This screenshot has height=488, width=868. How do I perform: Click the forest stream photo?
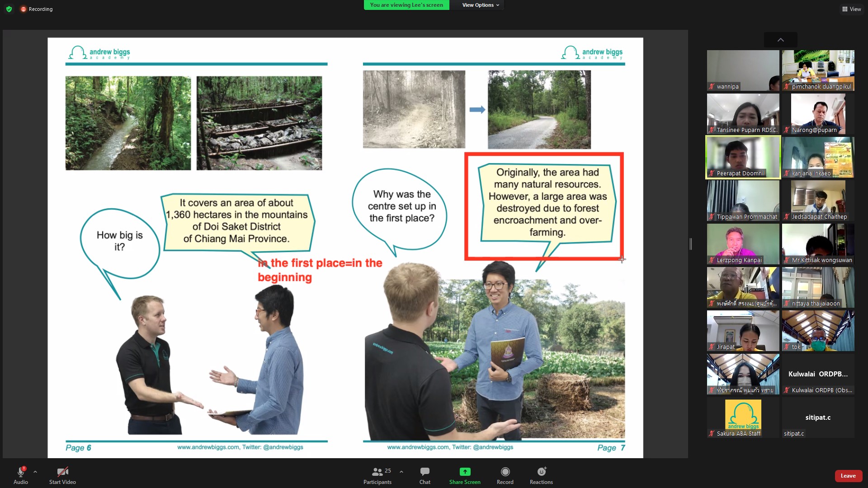click(128, 123)
